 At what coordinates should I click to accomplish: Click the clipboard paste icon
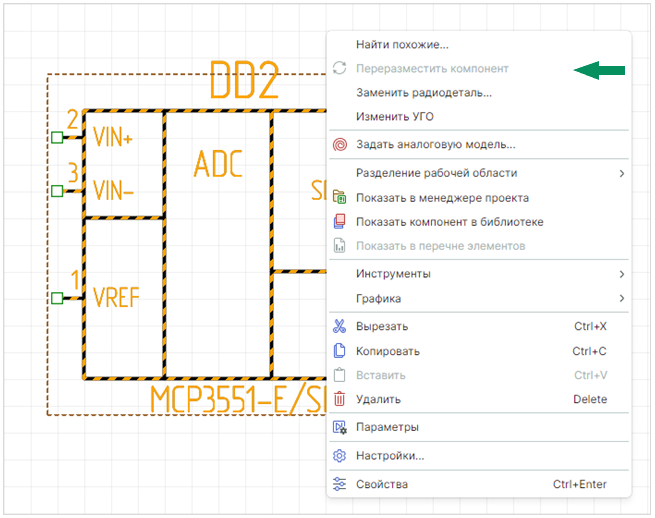[339, 375]
